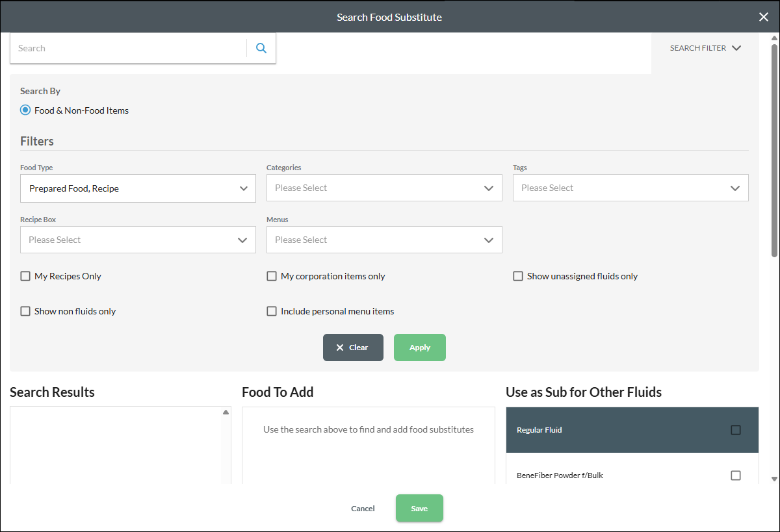Check My corporation items only

click(x=272, y=276)
